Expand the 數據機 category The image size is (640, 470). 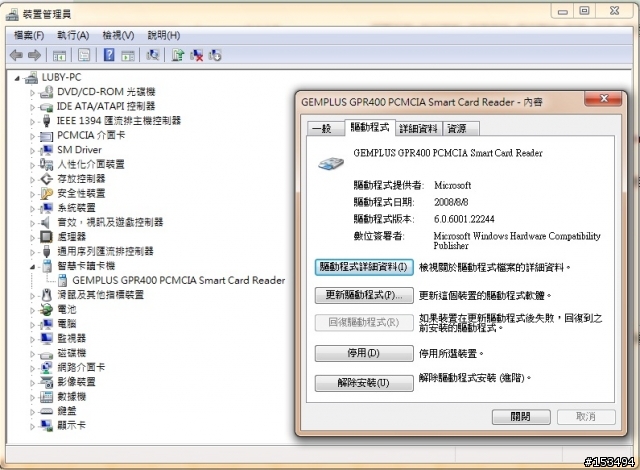click(32, 397)
